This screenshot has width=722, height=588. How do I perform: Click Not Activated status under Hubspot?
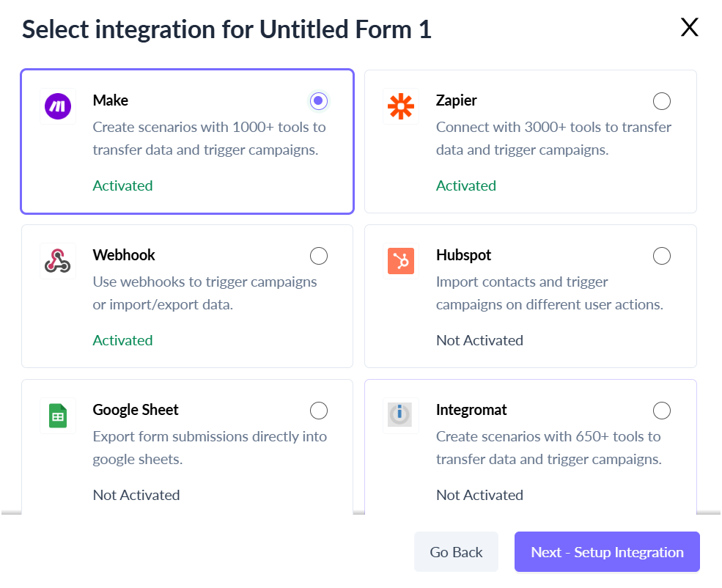[479, 340]
